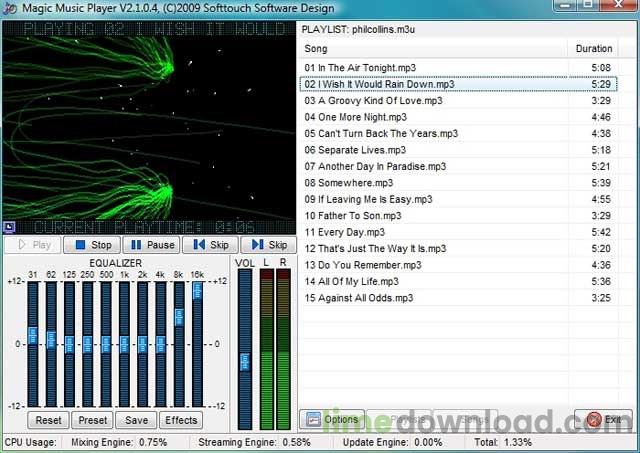640x453 pixels.
Task: Skip forward to the next track
Action: (x=269, y=244)
